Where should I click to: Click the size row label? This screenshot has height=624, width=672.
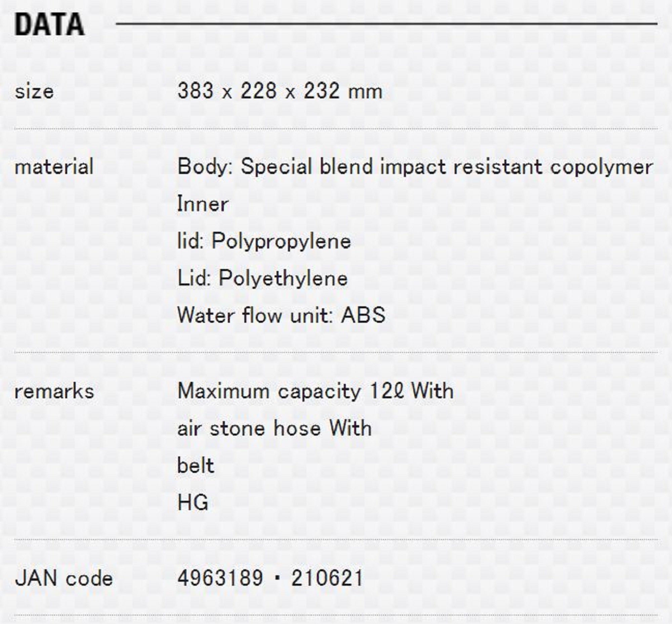pyautogui.click(x=34, y=92)
